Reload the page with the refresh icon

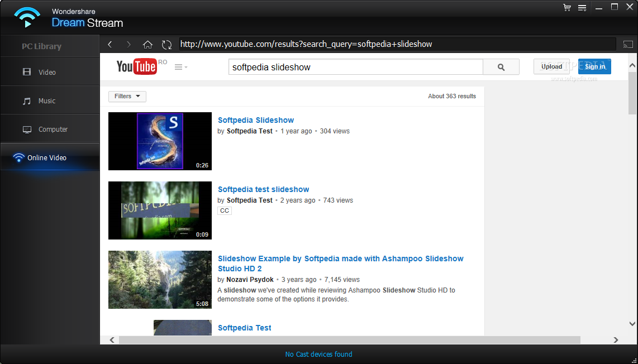(166, 44)
